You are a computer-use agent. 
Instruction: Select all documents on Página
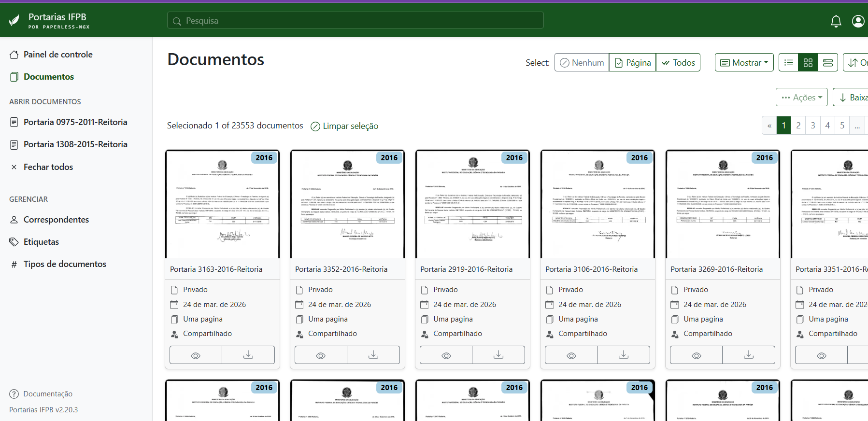[x=633, y=63]
